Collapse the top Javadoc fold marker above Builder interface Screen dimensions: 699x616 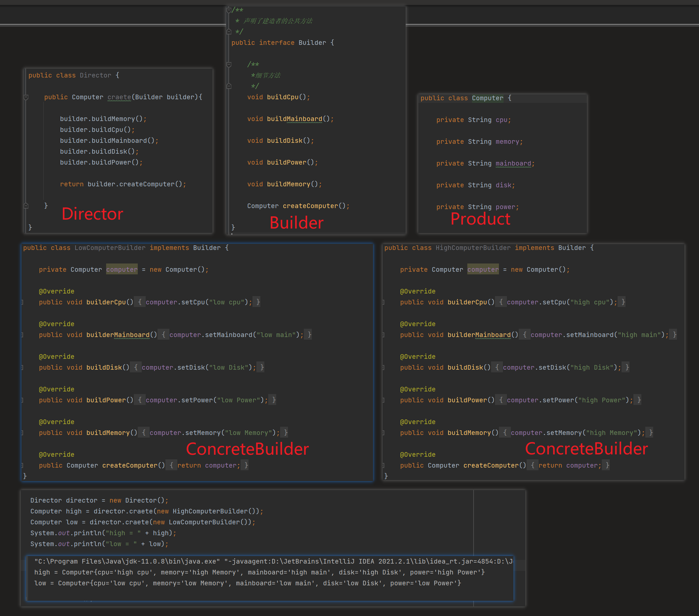[x=229, y=10]
